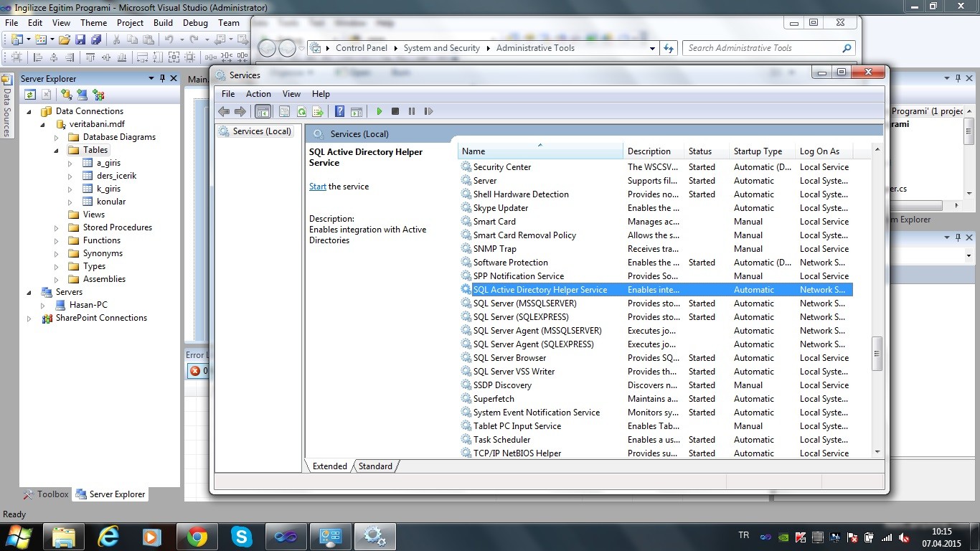Image resolution: width=980 pixels, height=551 pixels.
Task: Sort by the Name column header
Action: pos(540,151)
